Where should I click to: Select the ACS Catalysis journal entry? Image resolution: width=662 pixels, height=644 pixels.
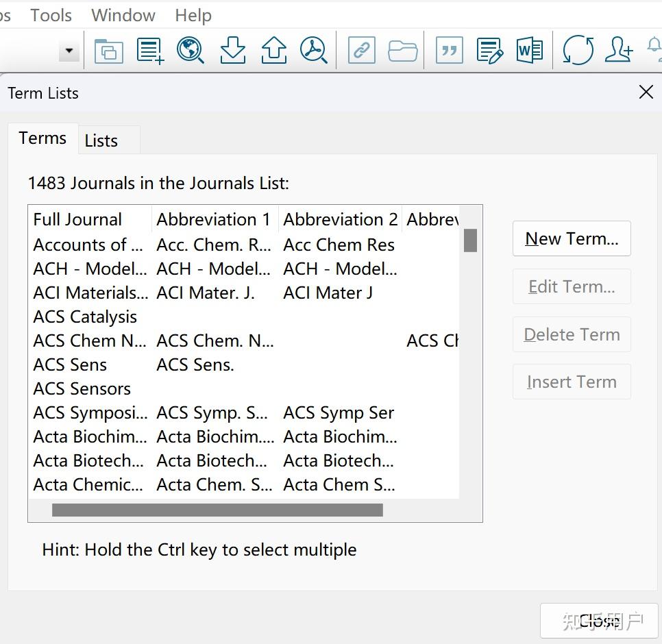(x=86, y=317)
